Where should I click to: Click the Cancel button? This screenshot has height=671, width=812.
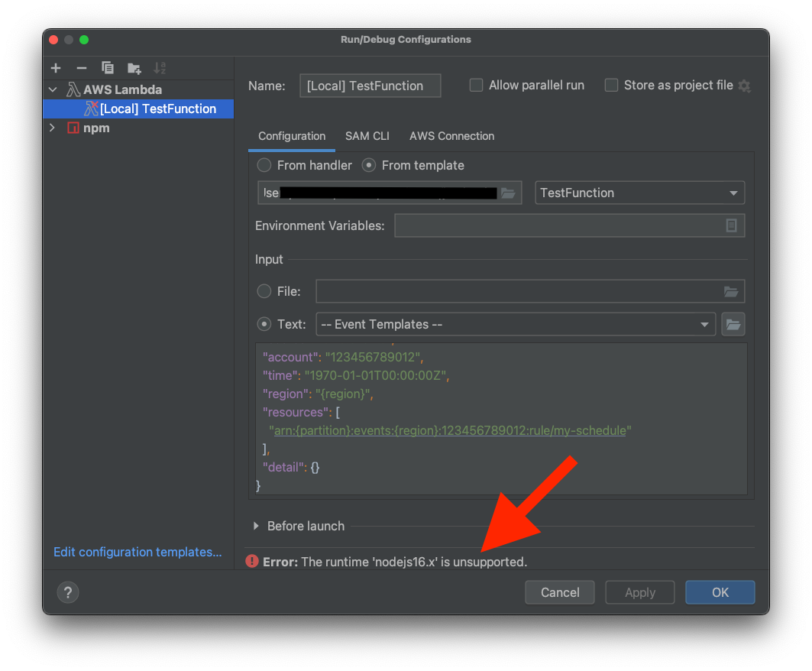[560, 592]
